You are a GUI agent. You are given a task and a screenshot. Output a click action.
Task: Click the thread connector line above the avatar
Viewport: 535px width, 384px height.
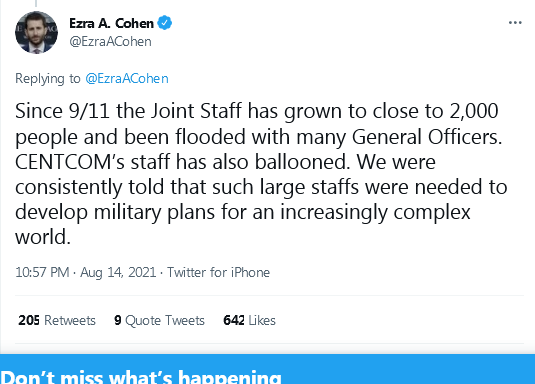(36, 3)
